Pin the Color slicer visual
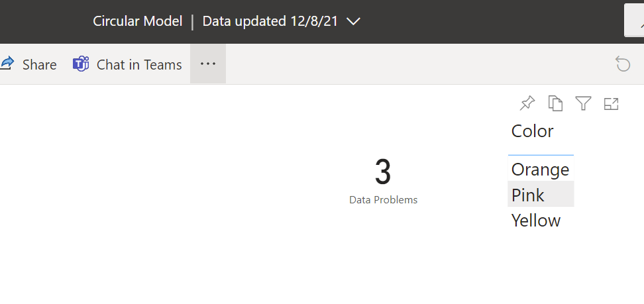The width and height of the screenshot is (644, 304). (x=527, y=103)
